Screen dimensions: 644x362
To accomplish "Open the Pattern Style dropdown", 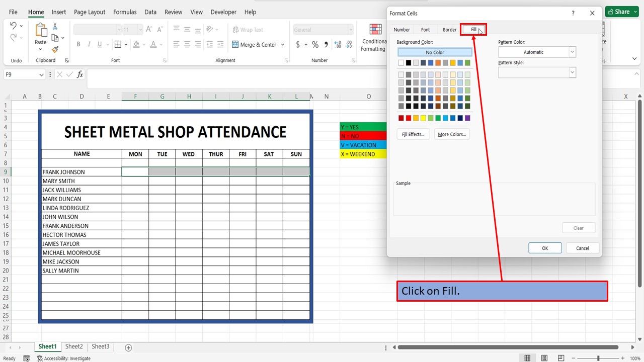I will click(x=572, y=72).
